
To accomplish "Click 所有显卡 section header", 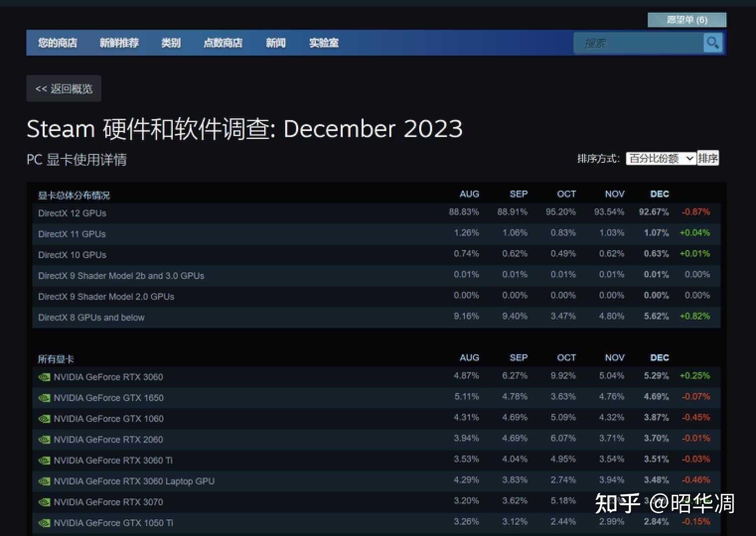I will pyautogui.click(x=56, y=359).
